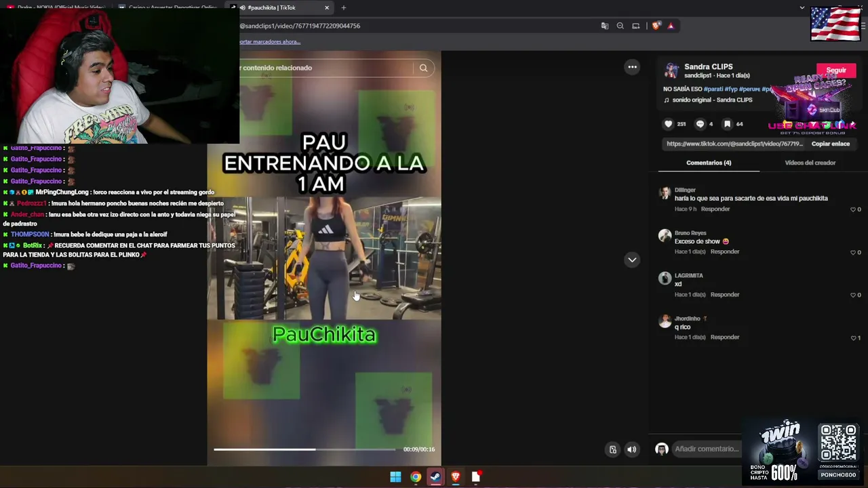Follow Sandra CLIPS with the Seguir button

835,70
